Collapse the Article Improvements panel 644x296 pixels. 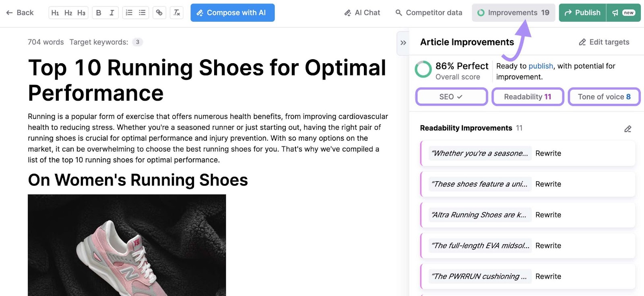pyautogui.click(x=403, y=43)
